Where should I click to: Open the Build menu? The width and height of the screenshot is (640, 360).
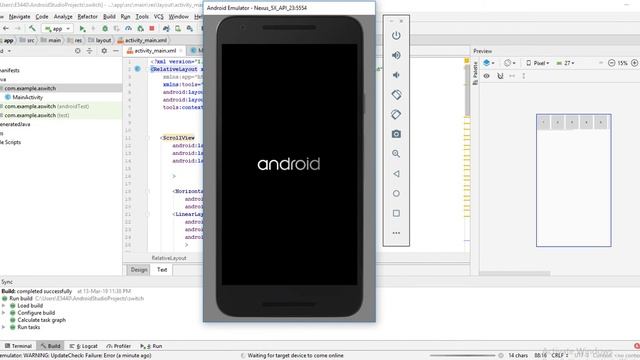click(x=109, y=17)
